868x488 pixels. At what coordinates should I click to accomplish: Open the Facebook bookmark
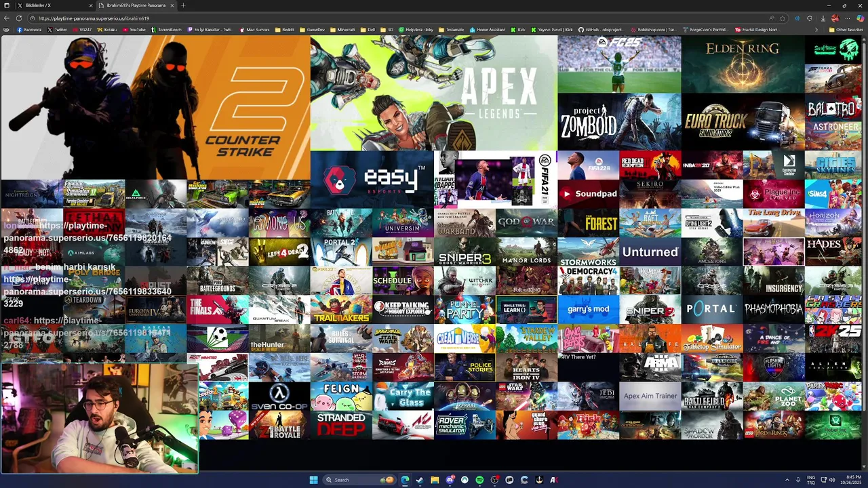pyautogui.click(x=30, y=30)
